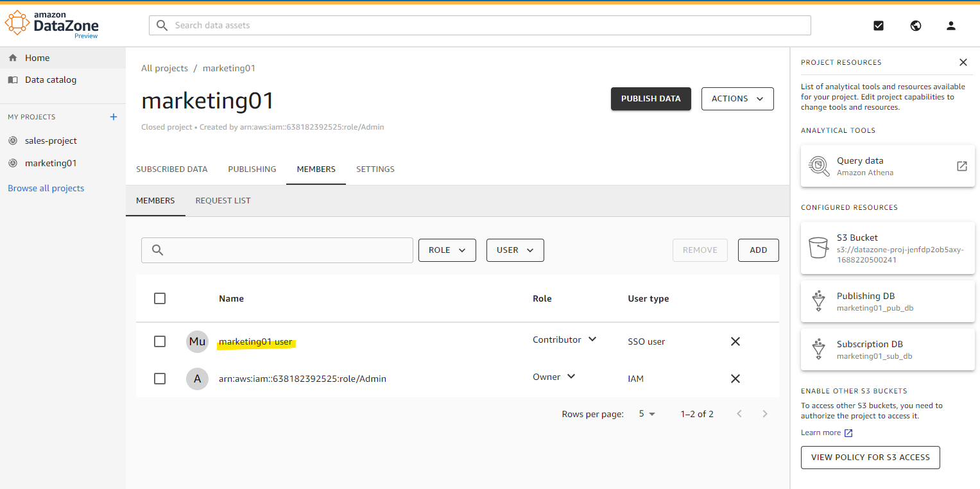Close the Project Resources panel

pos(963,62)
